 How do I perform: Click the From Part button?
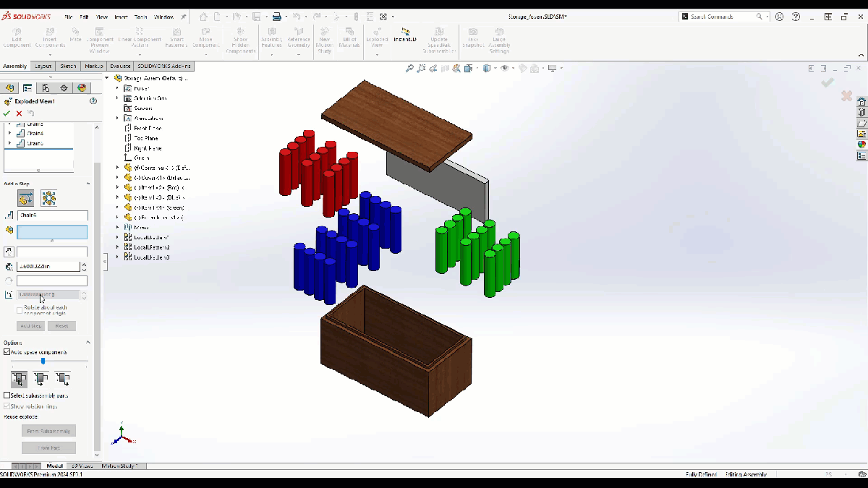tap(48, 448)
